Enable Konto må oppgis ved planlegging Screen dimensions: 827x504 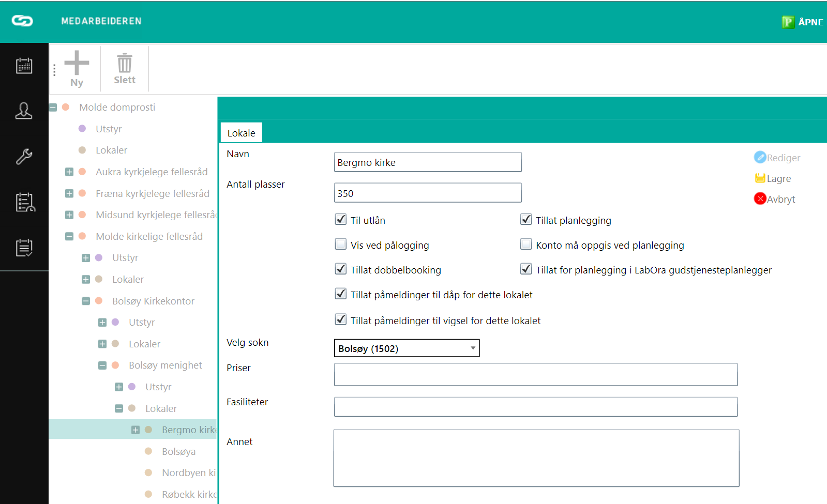tap(526, 244)
